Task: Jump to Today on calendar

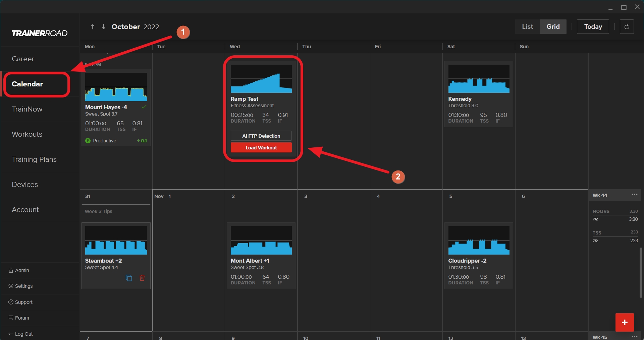Action: point(593,26)
